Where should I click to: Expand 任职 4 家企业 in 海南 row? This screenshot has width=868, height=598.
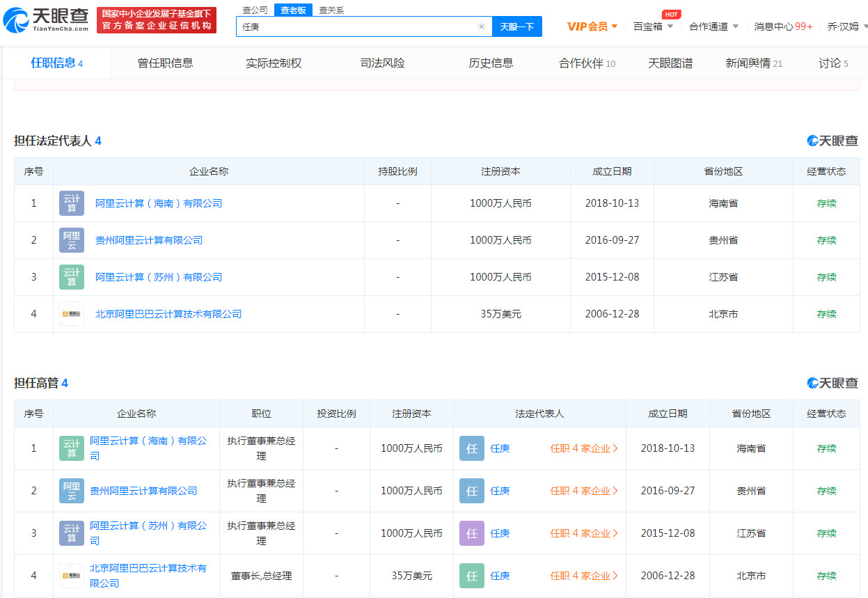click(x=584, y=448)
